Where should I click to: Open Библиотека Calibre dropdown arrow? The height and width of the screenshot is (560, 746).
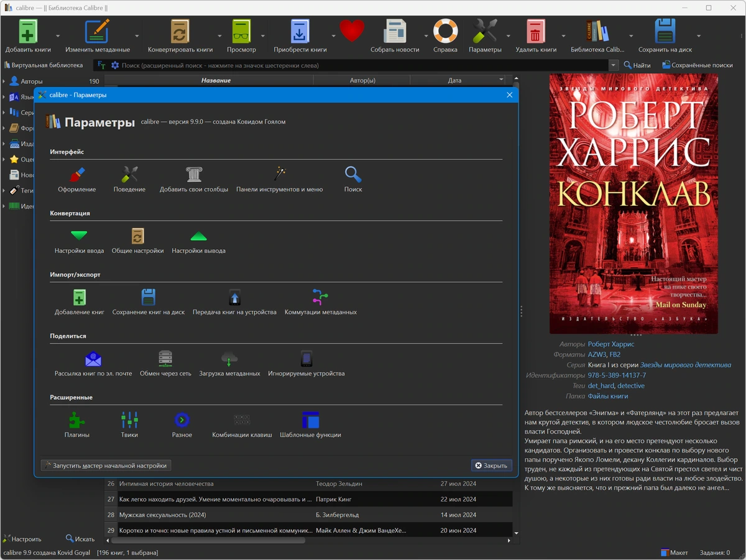coord(630,36)
